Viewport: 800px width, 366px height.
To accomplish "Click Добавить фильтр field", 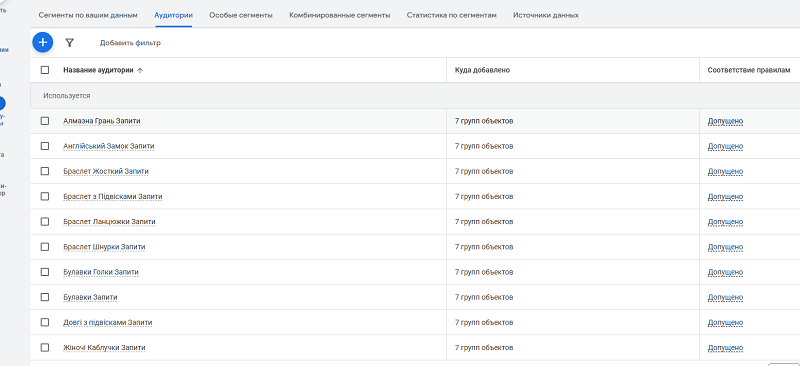I will [130, 43].
